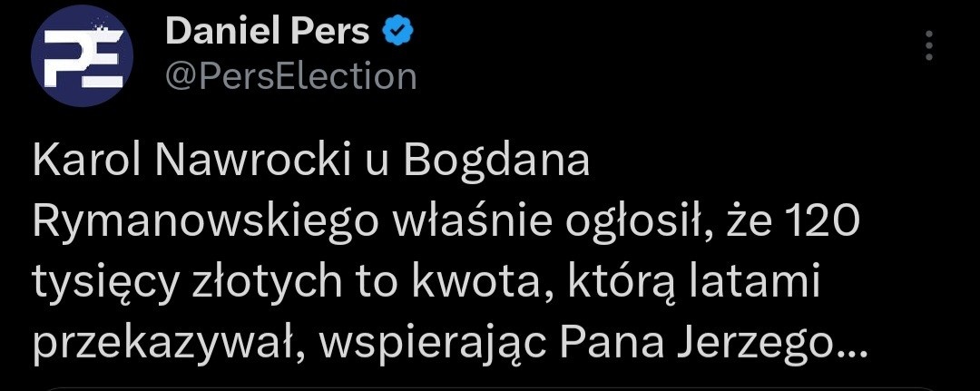Click the Daniel Pers display name
This screenshot has height=391, width=980.
coord(268,32)
